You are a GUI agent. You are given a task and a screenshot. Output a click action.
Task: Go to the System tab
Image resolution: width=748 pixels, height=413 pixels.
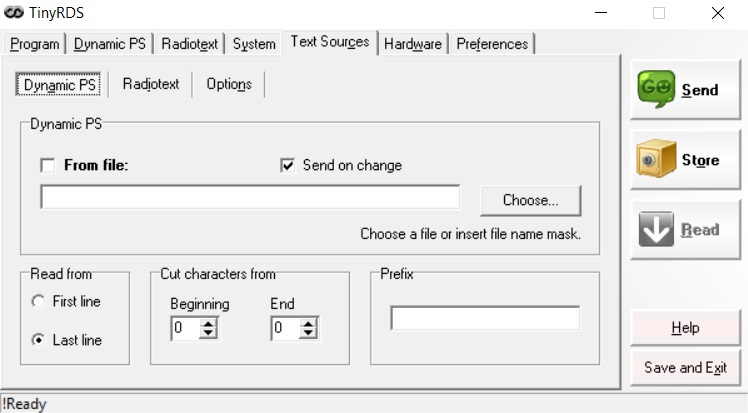coord(254,44)
